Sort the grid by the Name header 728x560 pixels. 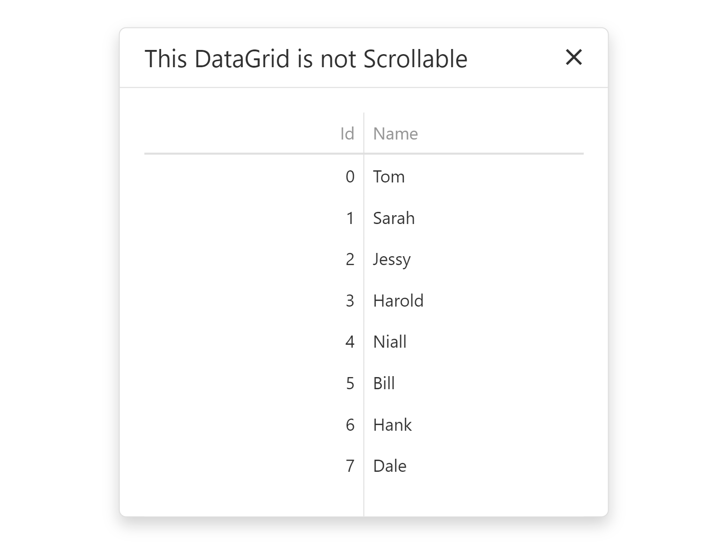[x=395, y=133]
